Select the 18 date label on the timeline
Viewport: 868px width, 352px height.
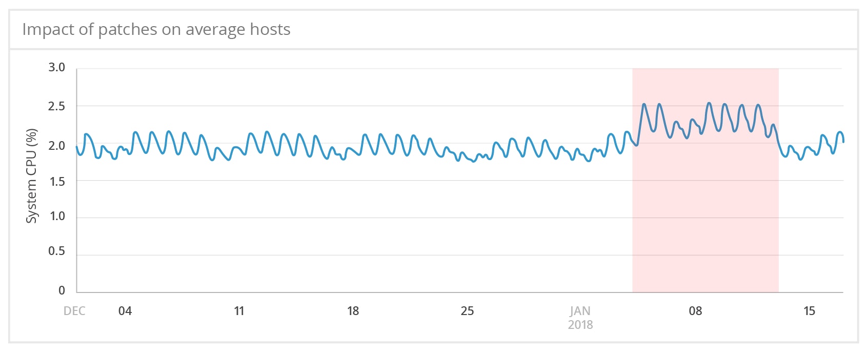(x=353, y=311)
